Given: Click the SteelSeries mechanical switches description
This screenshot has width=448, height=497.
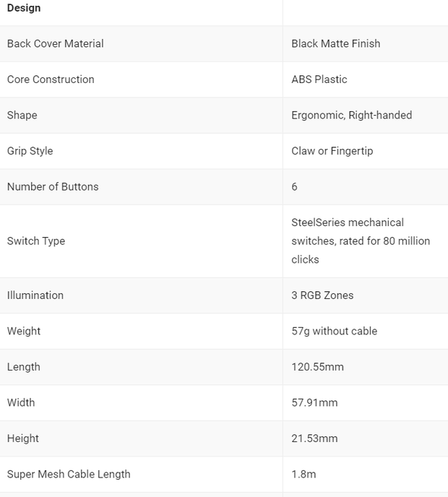Looking at the screenshot, I should 361,241.
